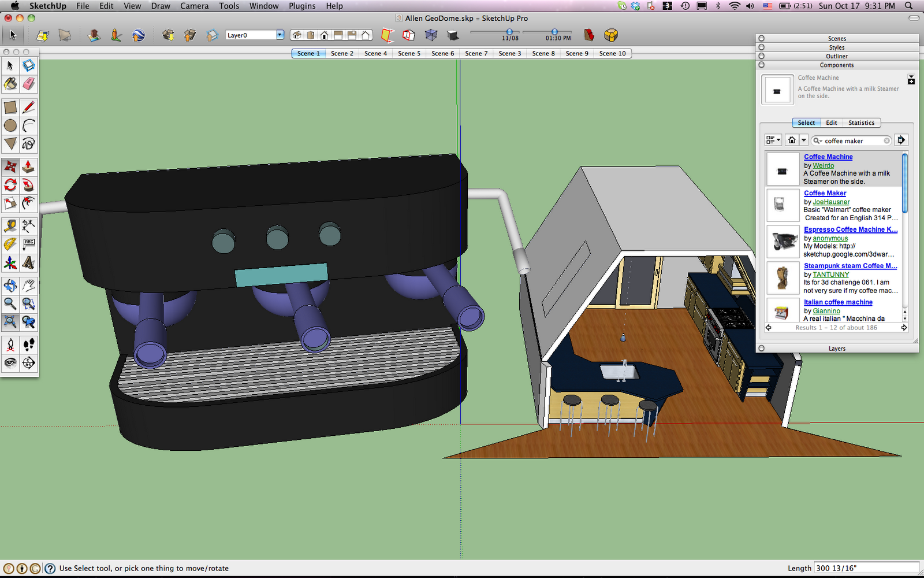
Task: Activate the Dimension tool
Action: tap(29, 226)
